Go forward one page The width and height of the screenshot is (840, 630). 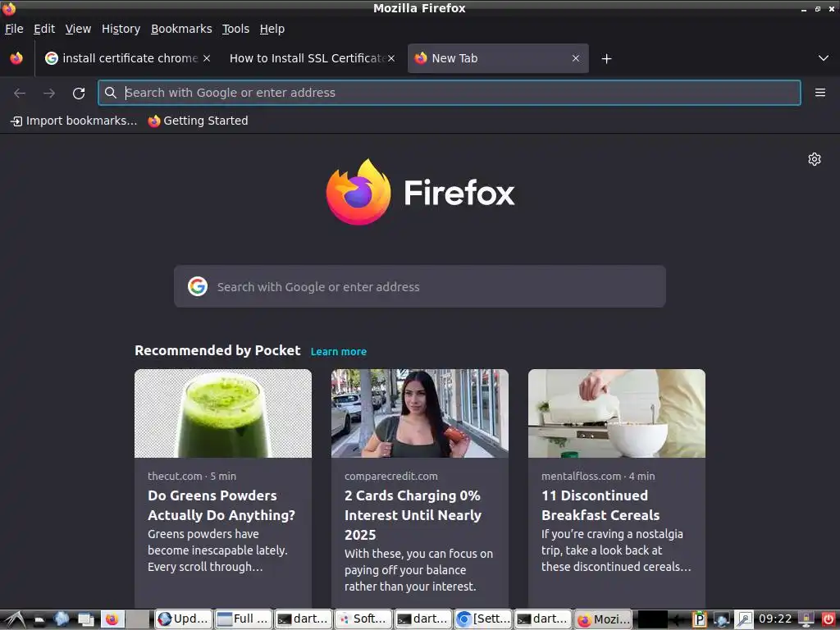click(49, 94)
